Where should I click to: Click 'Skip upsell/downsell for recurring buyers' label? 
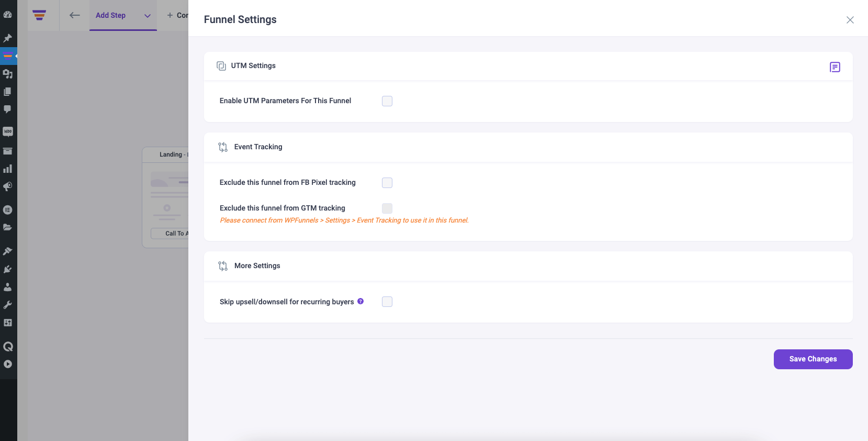(x=287, y=302)
